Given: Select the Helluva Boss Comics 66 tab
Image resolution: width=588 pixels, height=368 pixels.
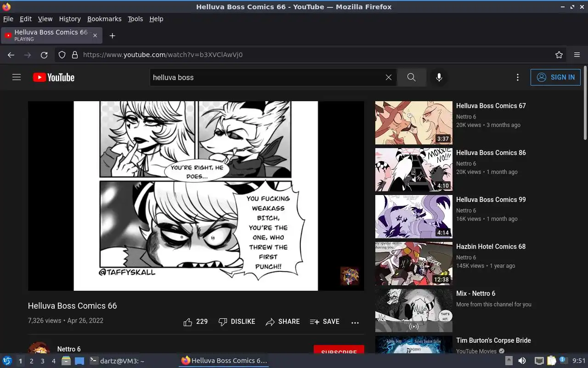Looking at the screenshot, I should tap(51, 35).
